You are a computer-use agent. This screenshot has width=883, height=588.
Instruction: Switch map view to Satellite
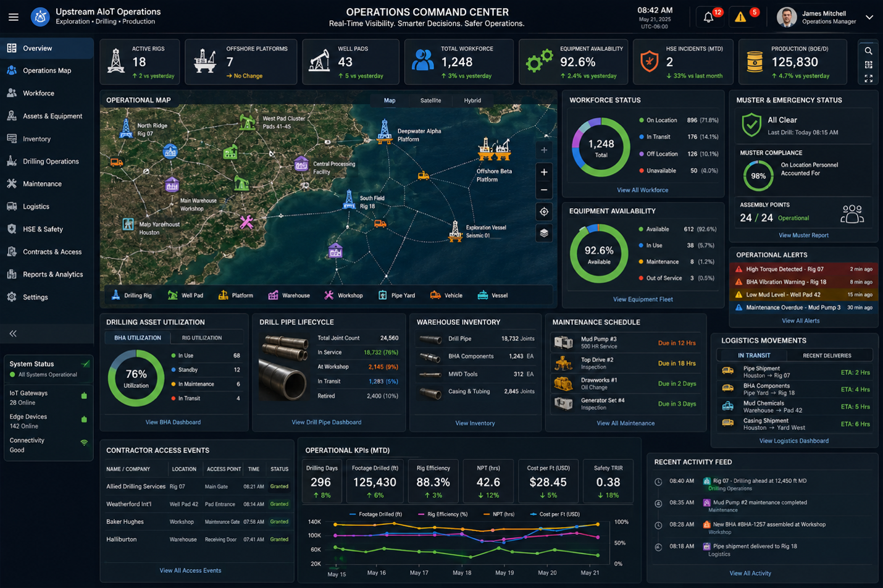(431, 101)
